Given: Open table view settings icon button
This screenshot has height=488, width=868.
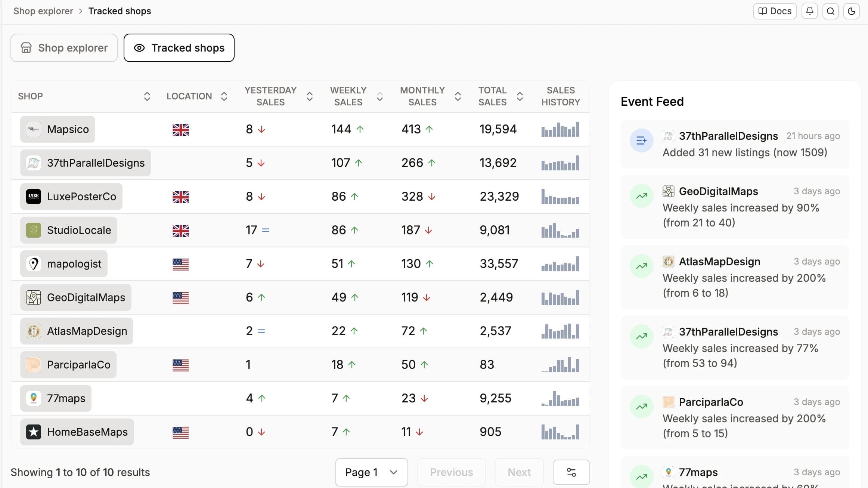Looking at the screenshot, I should point(571,472).
